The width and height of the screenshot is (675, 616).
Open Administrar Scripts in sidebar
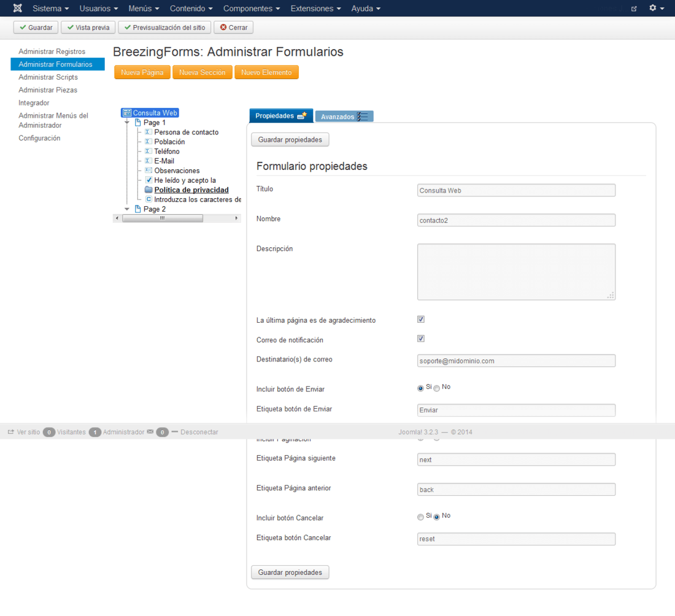[48, 77]
